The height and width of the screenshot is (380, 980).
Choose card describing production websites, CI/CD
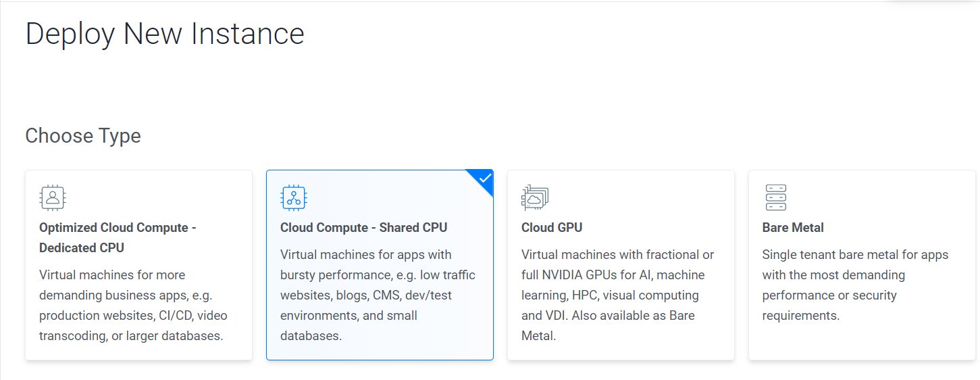coord(138,265)
